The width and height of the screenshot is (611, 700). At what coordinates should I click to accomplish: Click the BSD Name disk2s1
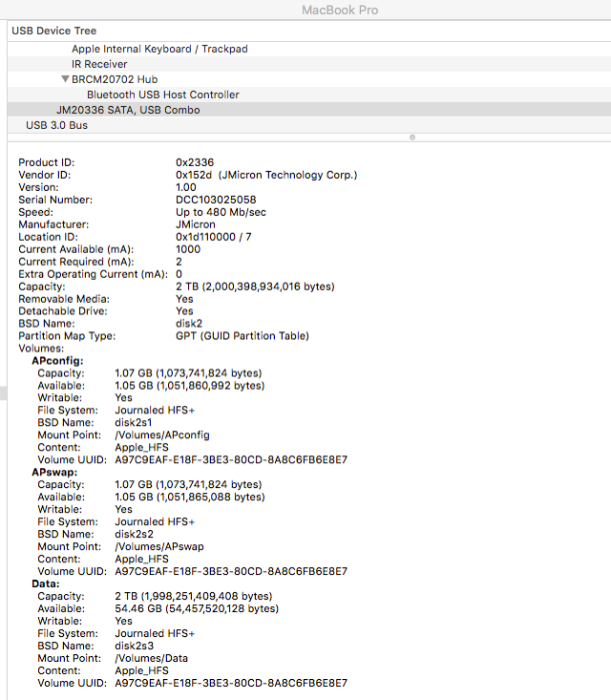134,422
